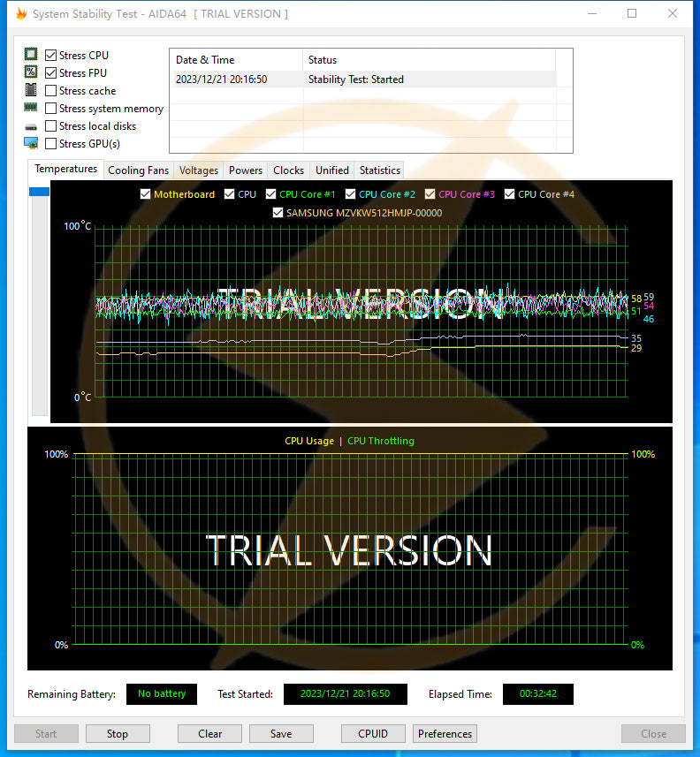Hide the Motherboard temperature line
Viewport: 700px width, 757px height.
[x=145, y=194]
